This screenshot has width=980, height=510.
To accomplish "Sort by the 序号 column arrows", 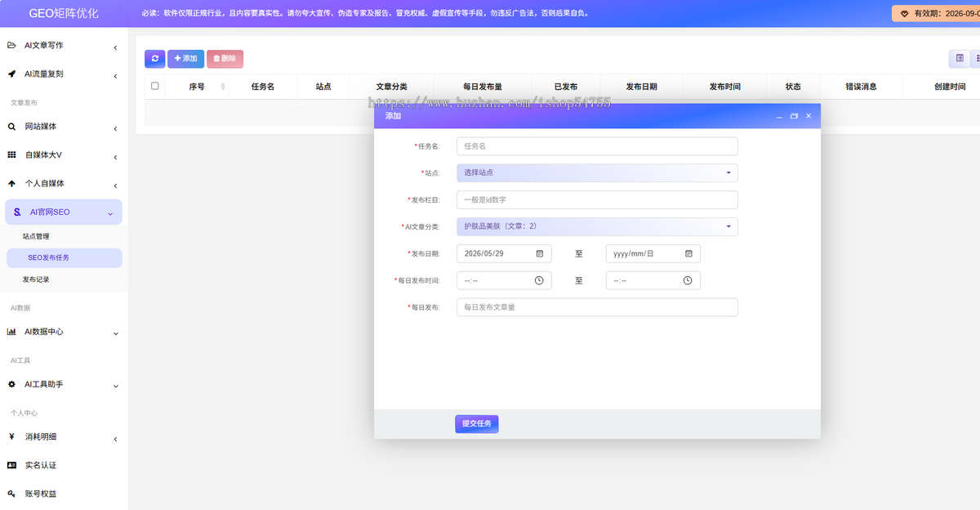I will (x=223, y=87).
